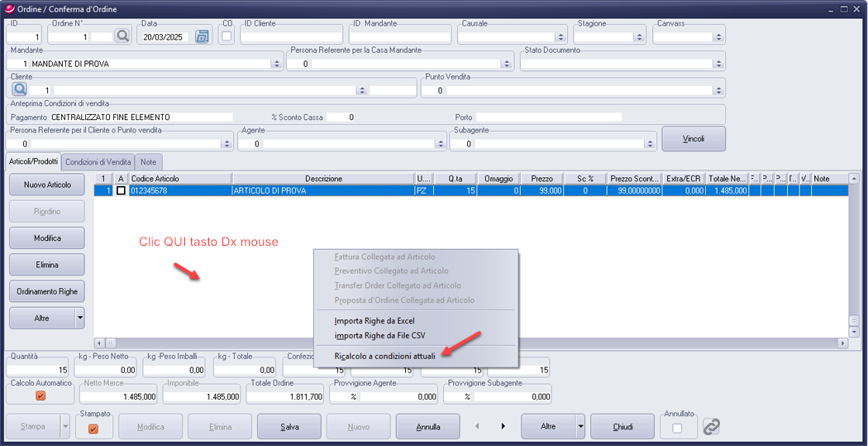868x446 pixels.
Task: Click the chain link icon near Annullato
Action: [x=711, y=427]
